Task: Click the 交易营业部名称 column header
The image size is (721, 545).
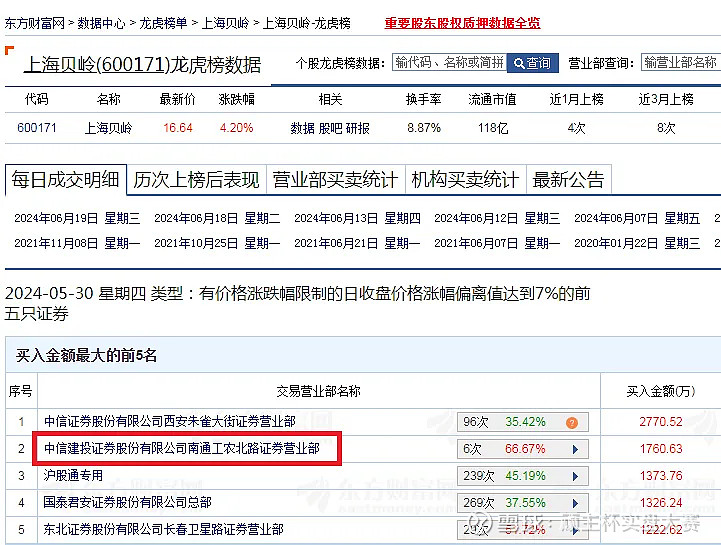Action: pyautogui.click(x=319, y=391)
